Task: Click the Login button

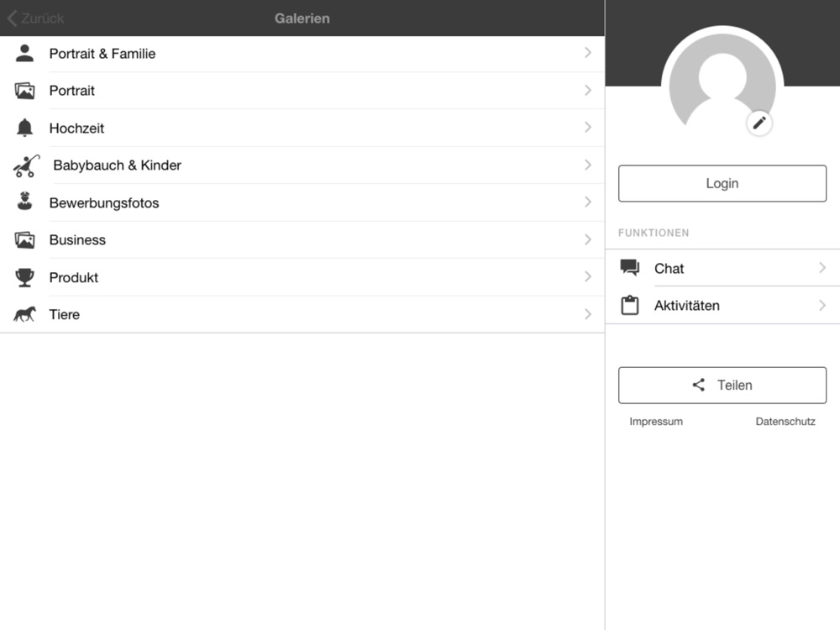Action: [x=722, y=183]
